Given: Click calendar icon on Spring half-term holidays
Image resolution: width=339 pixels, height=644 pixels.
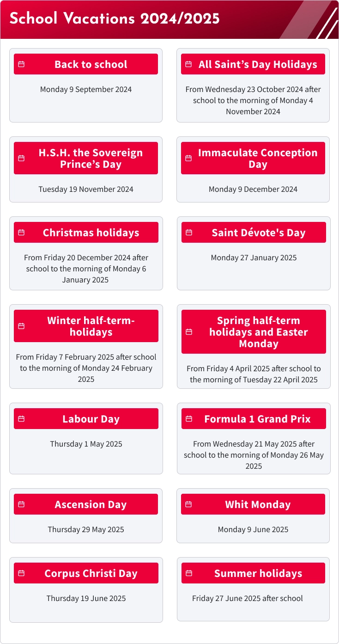Looking at the screenshot, I should coord(189,332).
